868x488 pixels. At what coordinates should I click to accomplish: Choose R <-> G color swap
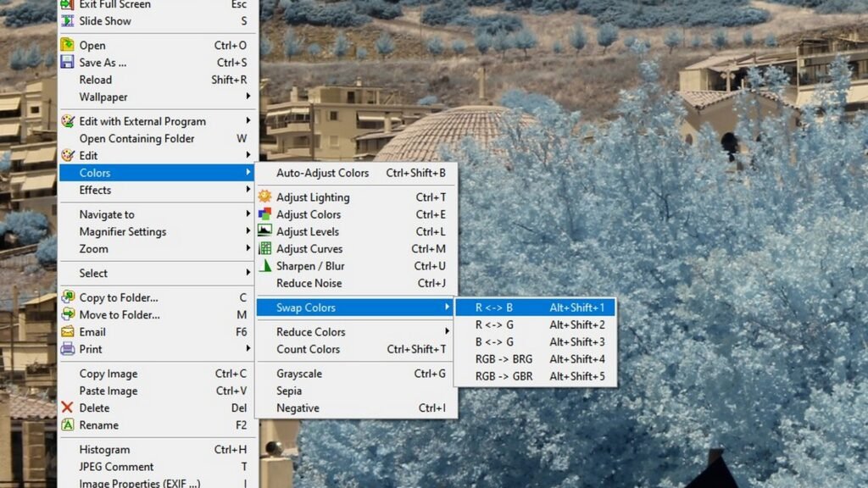pyautogui.click(x=535, y=324)
